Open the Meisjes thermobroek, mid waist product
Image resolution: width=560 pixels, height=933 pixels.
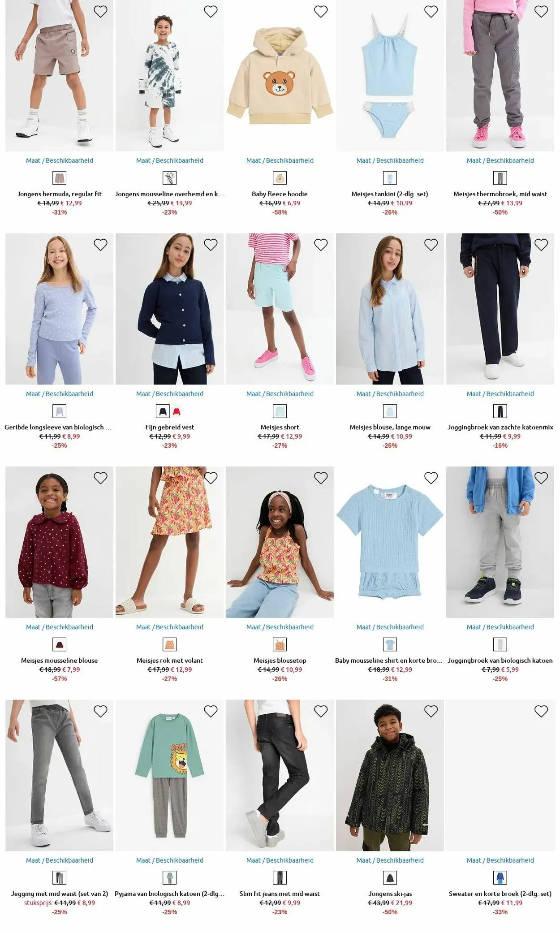[x=500, y=194]
